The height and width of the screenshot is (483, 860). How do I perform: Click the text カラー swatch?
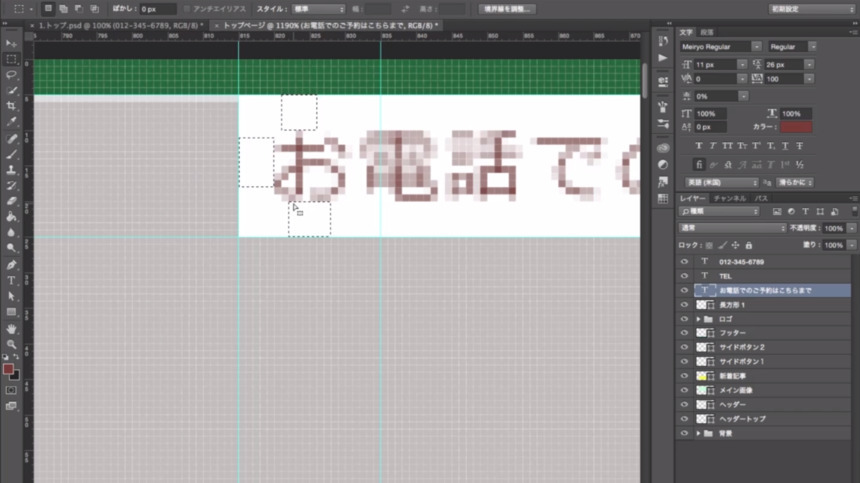click(x=796, y=127)
